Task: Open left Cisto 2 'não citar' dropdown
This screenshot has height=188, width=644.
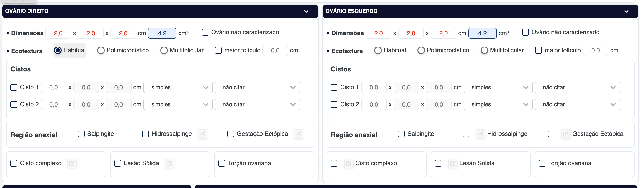Action: coord(577,104)
